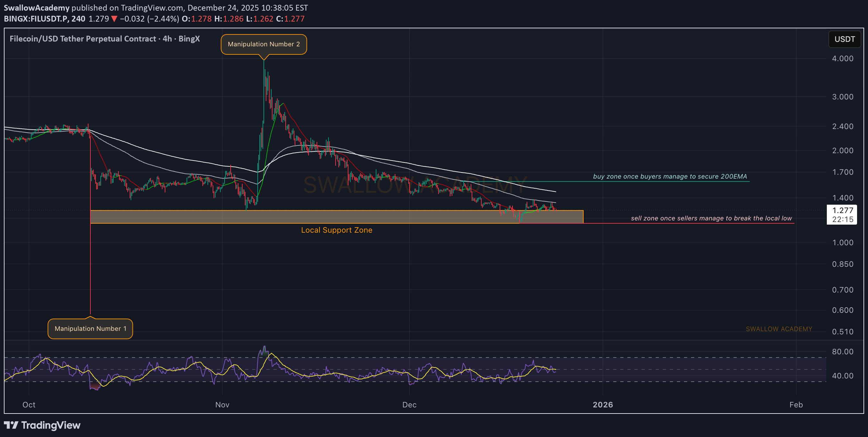Image resolution: width=868 pixels, height=437 pixels.
Task: Click the BINGX:FILUSDT.P symbol text
Action: click(x=36, y=19)
